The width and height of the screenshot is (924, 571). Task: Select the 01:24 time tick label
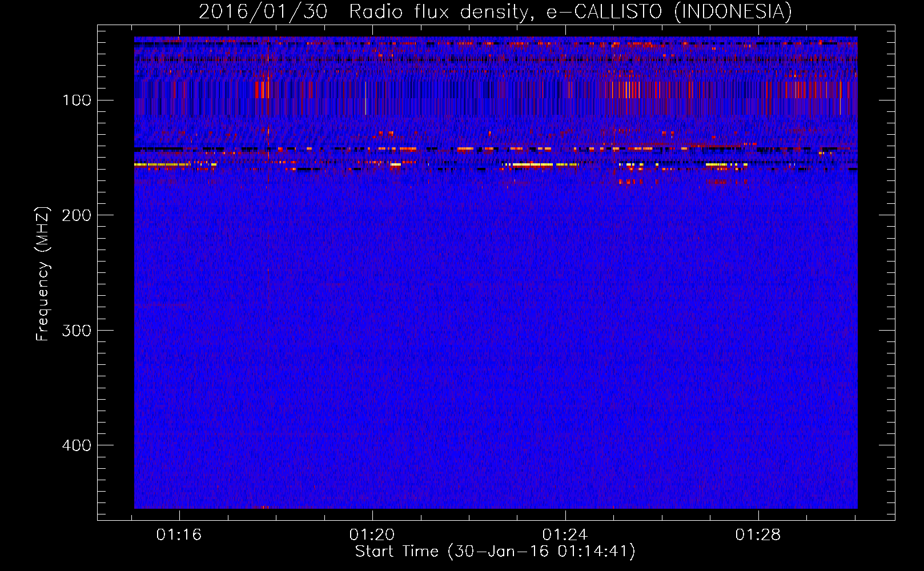(x=565, y=535)
